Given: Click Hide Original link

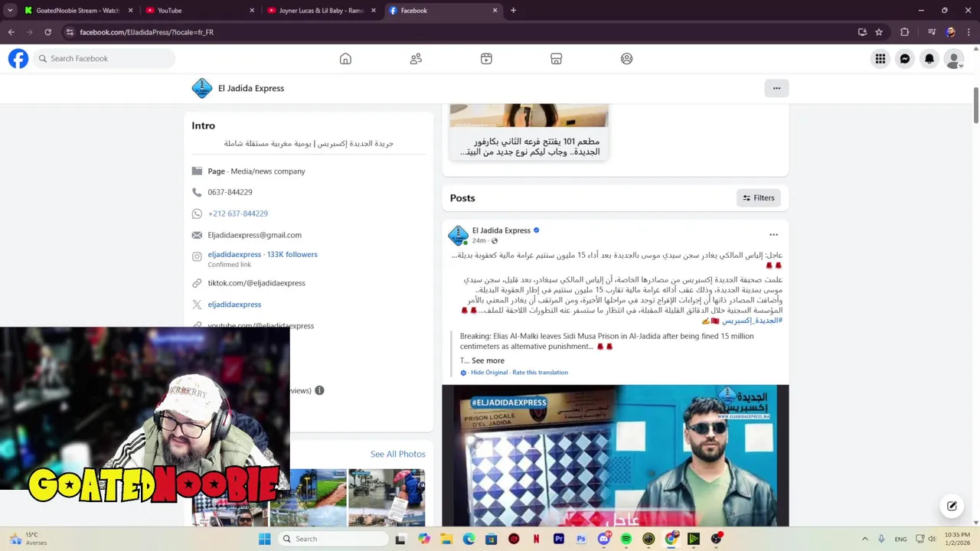Looking at the screenshot, I should (x=489, y=373).
